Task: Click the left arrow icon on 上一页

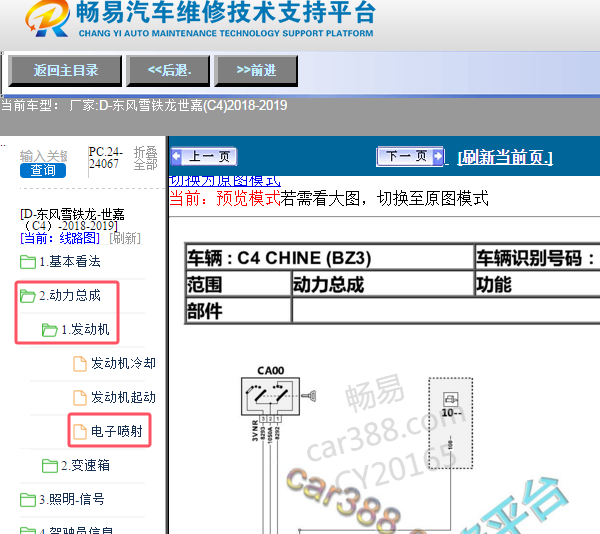Action: (177, 156)
